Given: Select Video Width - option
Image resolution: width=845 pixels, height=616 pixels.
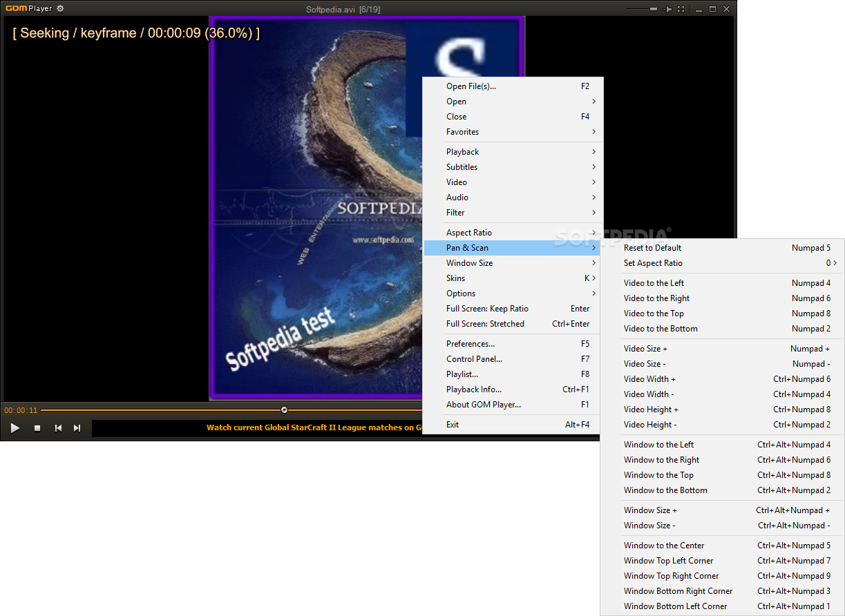Looking at the screenshot, I should pyautogui.click(x=723, y=394).
